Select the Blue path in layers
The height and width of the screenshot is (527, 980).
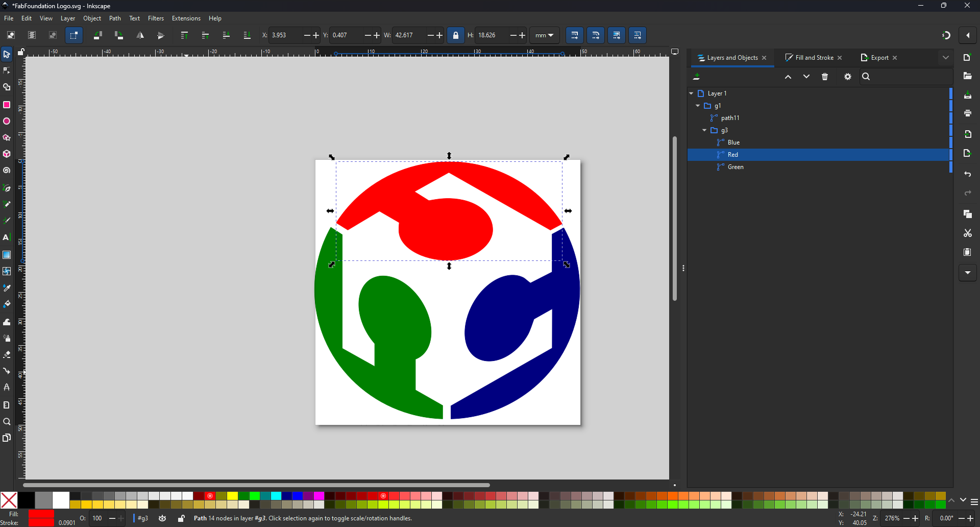pos(734,142)
